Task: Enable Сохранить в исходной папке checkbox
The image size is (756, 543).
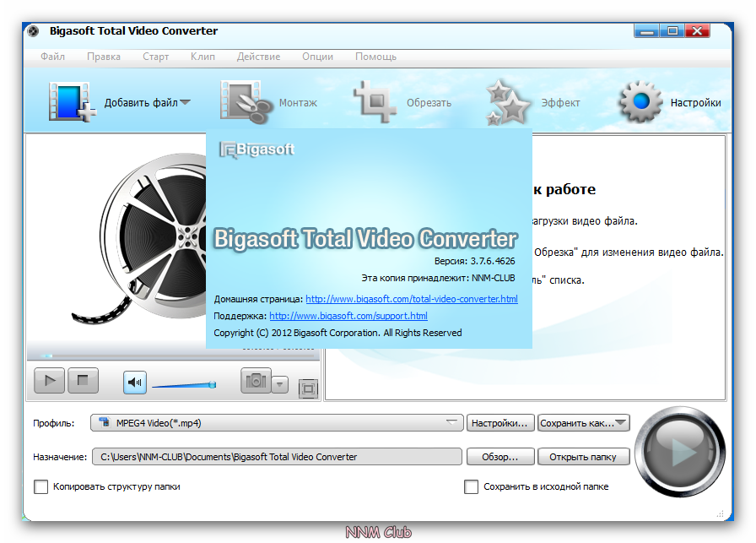Action: [471, 486]
